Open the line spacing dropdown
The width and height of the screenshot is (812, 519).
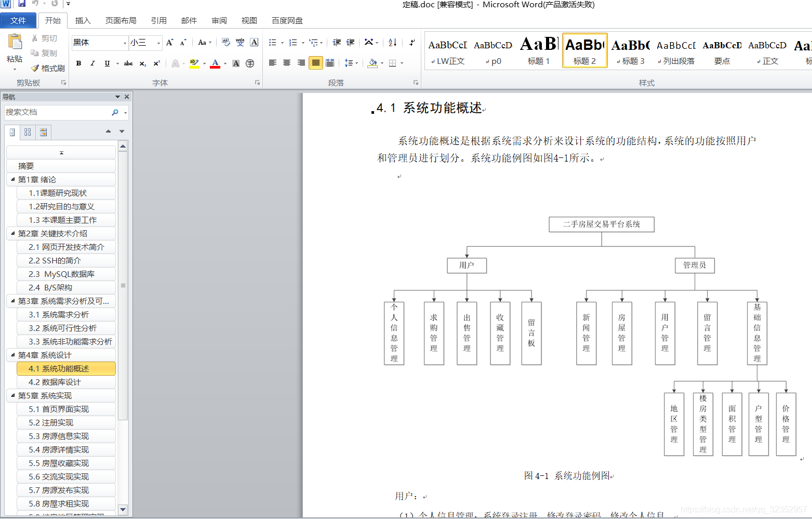coord(351,63)
